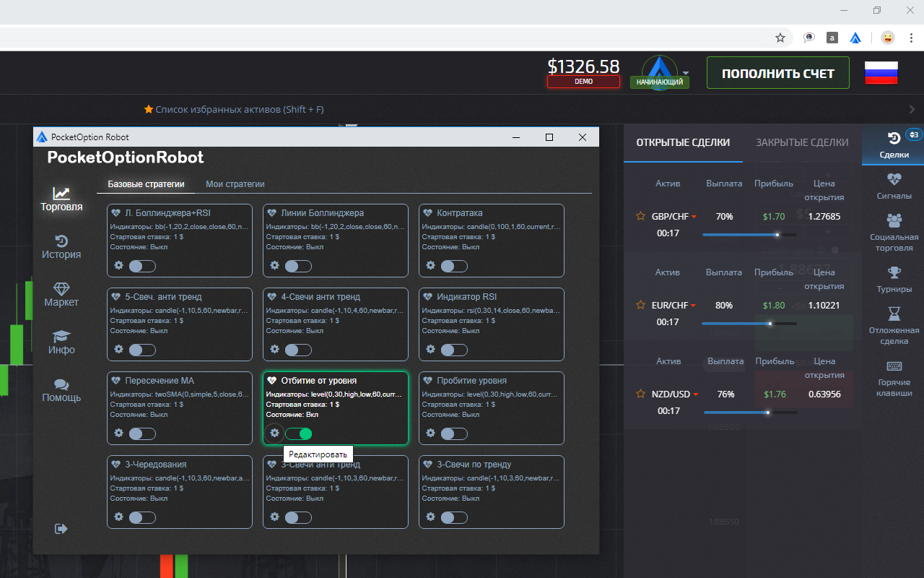Expand favorites bar right chevron
The width and height of the screenshot is (924, 578).
click(912, 110)
